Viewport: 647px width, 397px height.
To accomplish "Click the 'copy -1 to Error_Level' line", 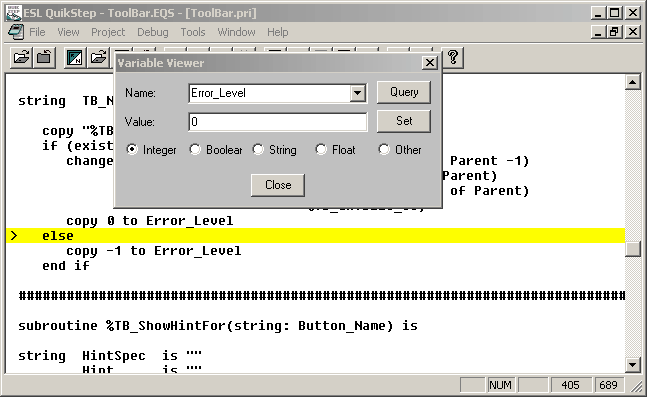I will point(153,251).
